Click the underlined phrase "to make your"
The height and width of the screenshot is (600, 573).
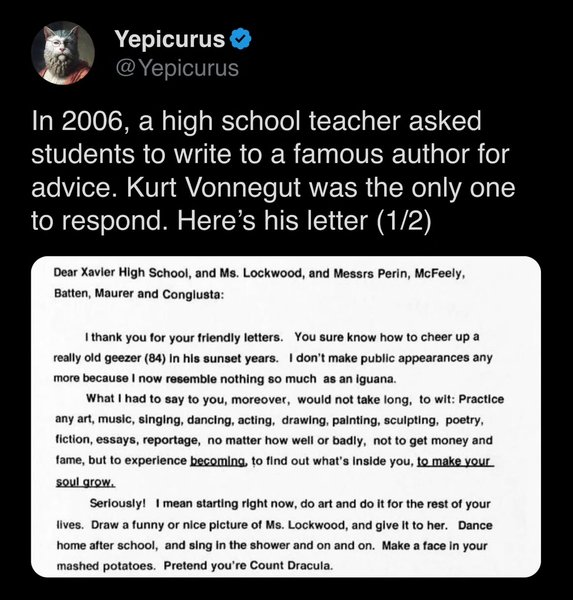click(x=454, y=461)
